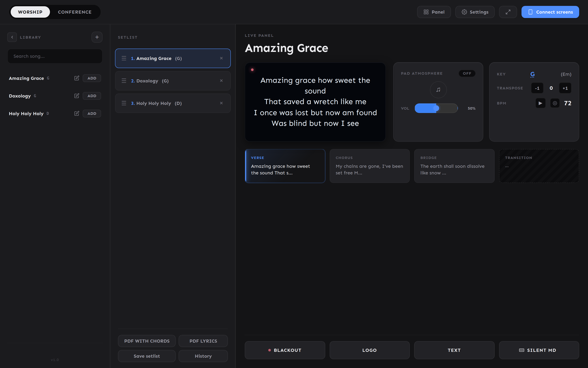Image resolution: width=588 pixels, height=368 pixels.
Task: Switch to the CONFERENCE mode tab
Action: [x=75, y=12]
